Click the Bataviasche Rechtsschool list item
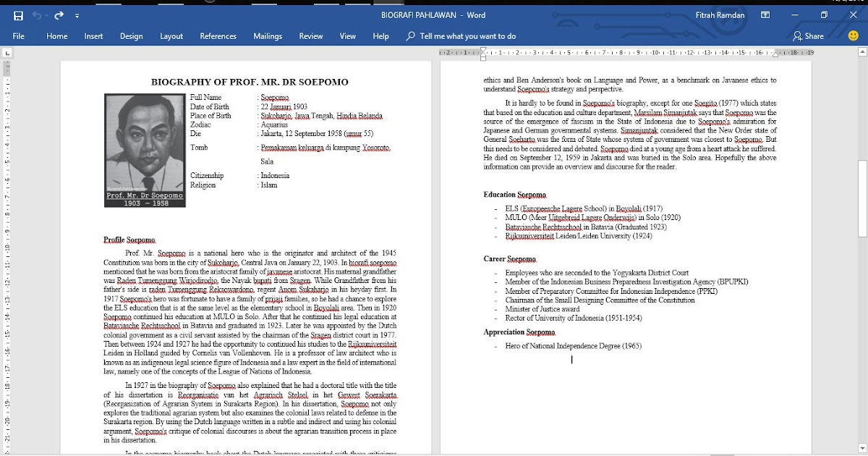The image size is (868, 456). 586,227
